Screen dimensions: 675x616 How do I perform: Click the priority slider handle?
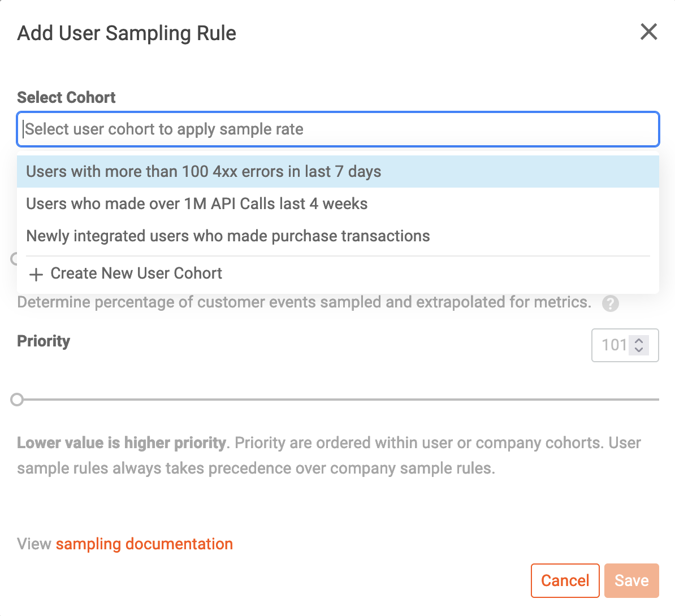tap(16, 400)
